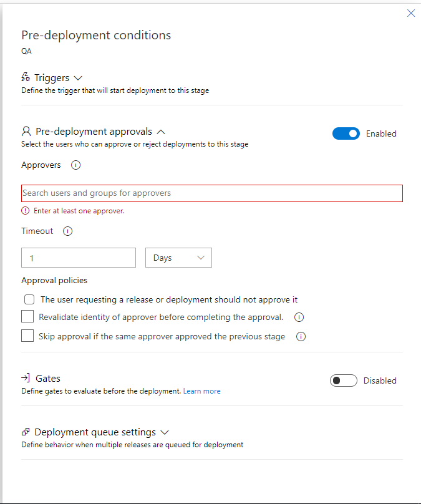Click the Pre-deployment approvals person icon
This screenshot has width=421, height=504.
click(26, 132)
